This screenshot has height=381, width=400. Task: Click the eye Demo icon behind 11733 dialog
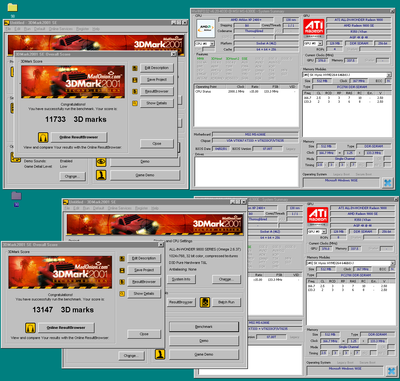tap(101, 162)
